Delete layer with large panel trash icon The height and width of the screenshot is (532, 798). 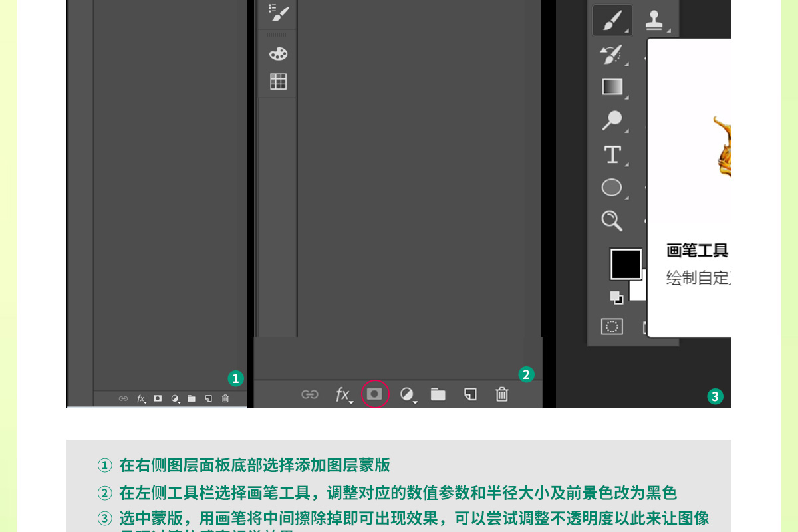[502, 394]
